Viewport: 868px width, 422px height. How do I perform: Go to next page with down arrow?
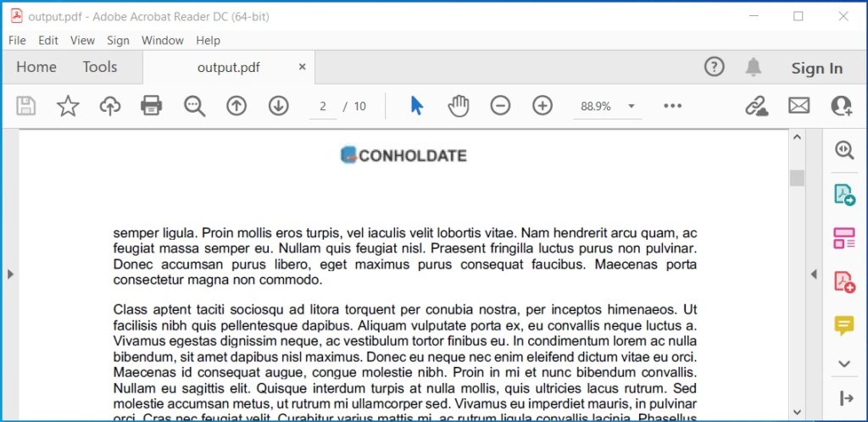278,106
